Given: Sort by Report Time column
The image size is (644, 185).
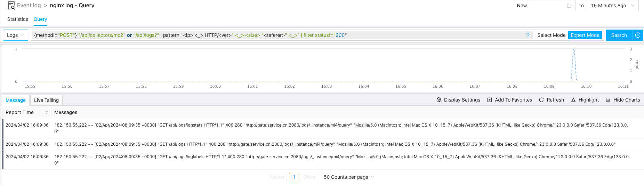Looking at the screenshot, I should pyautogui.click(x=47, y=112).
